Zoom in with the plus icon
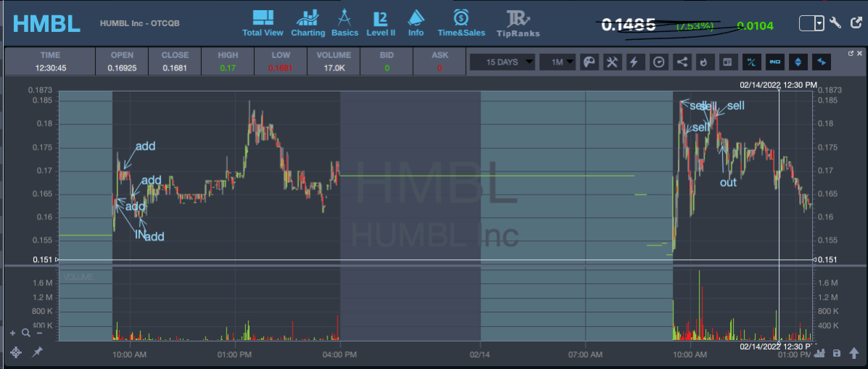The width and height of the screenshot is (868, 369). (x=13, y=333)
